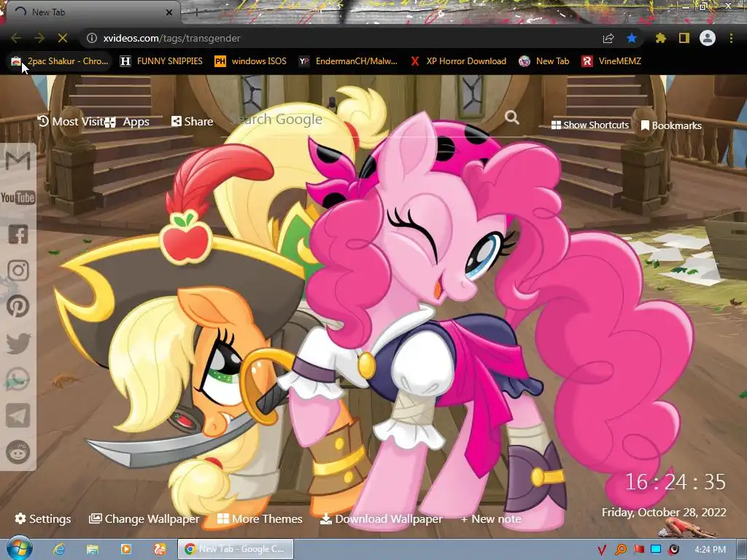Open the FUNNY SNIPPIES bookmark
The image size is (747, 560).
(x=161, y=61)
